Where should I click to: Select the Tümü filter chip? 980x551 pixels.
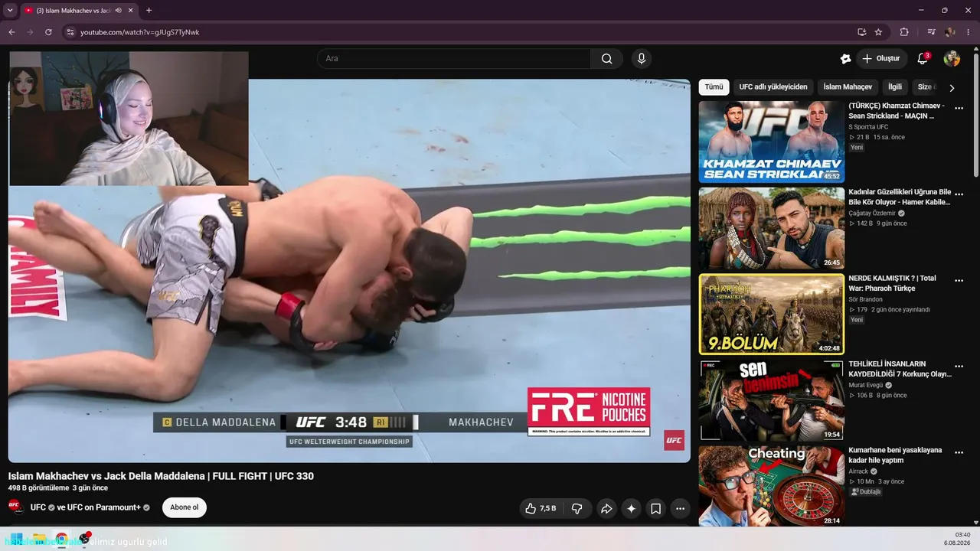coord(714,87)
